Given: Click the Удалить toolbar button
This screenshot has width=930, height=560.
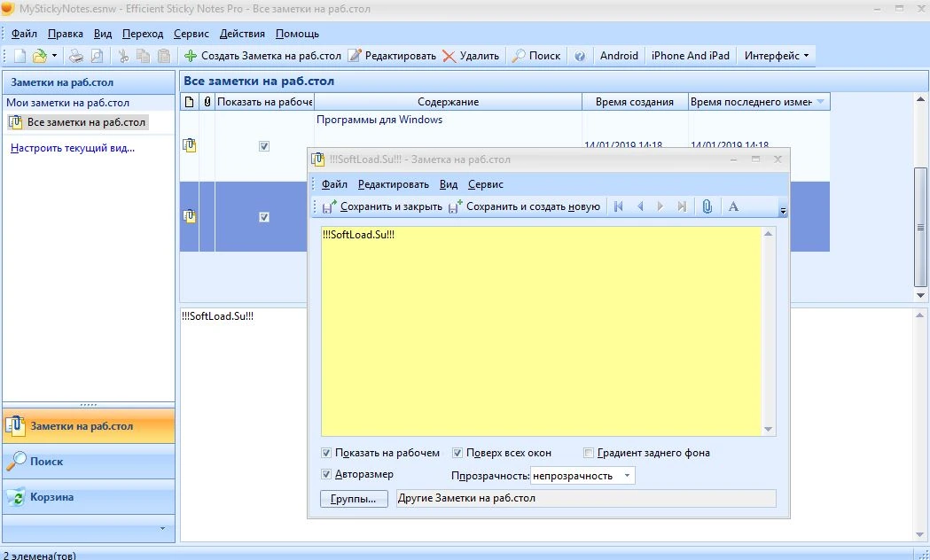Looking at the screenshot, I should click(471, 56).
